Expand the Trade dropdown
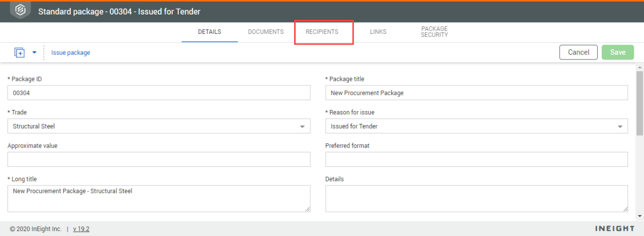Image resolution: width=644 pixels, height=236 pixels. click(x=302, y=127)
